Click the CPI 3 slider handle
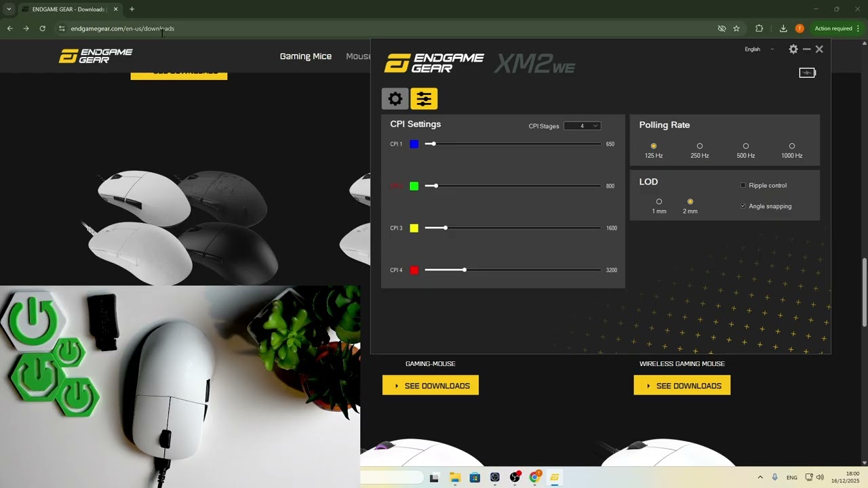The image size is (868, 488). [x=446, y=228]
